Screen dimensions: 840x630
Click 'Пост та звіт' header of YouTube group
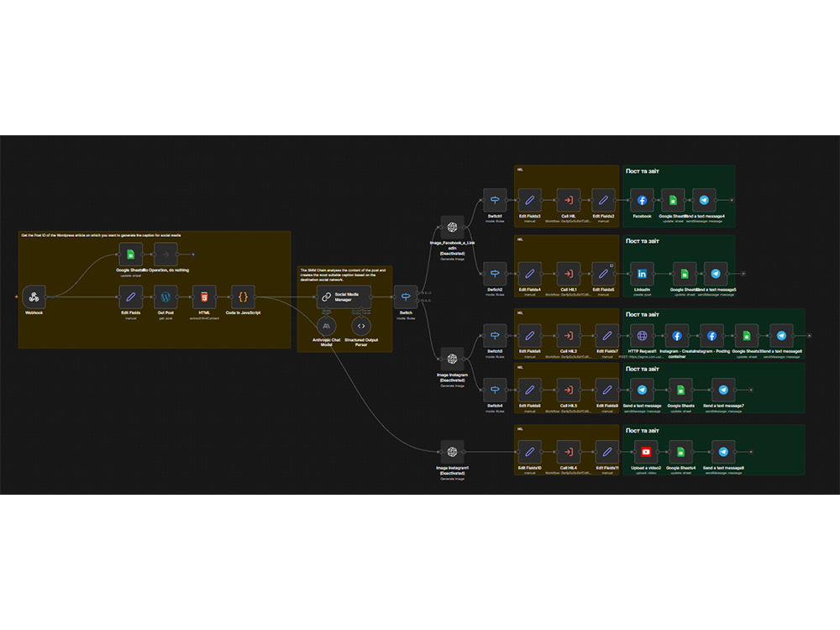pos(643,431)
